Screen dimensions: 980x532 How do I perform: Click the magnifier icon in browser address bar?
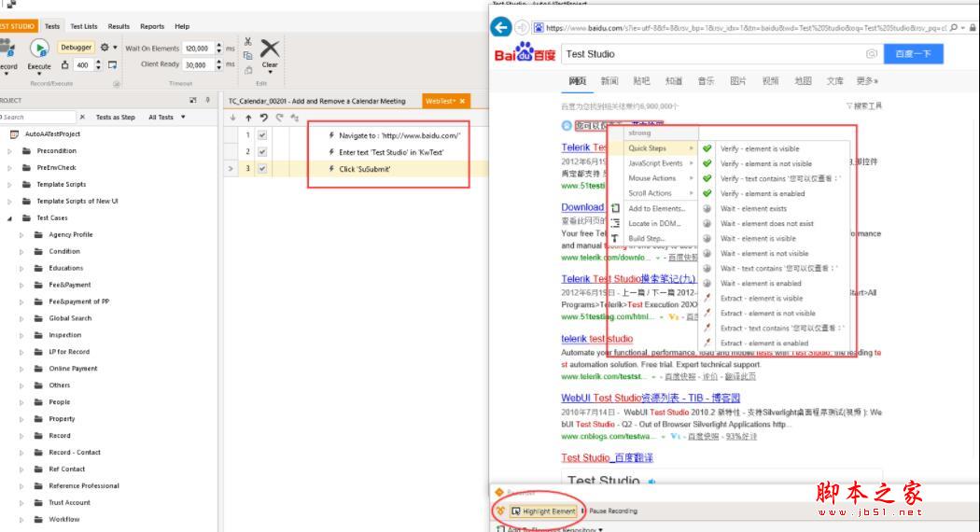tap(953, 27)
